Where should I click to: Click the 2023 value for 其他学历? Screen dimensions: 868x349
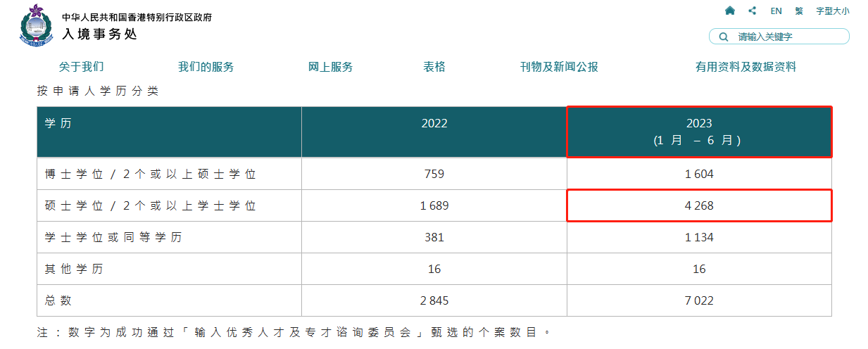pos(699,269)
